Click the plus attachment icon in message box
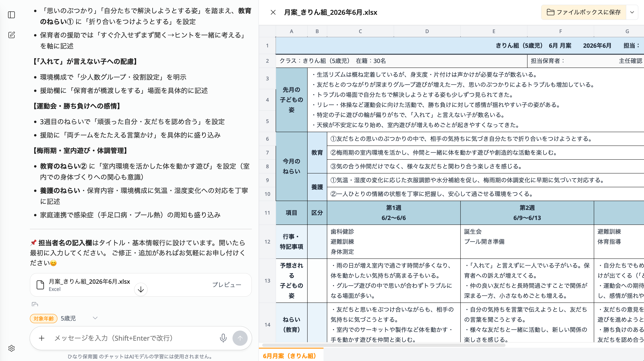The image size is (644, 361). 42,338
